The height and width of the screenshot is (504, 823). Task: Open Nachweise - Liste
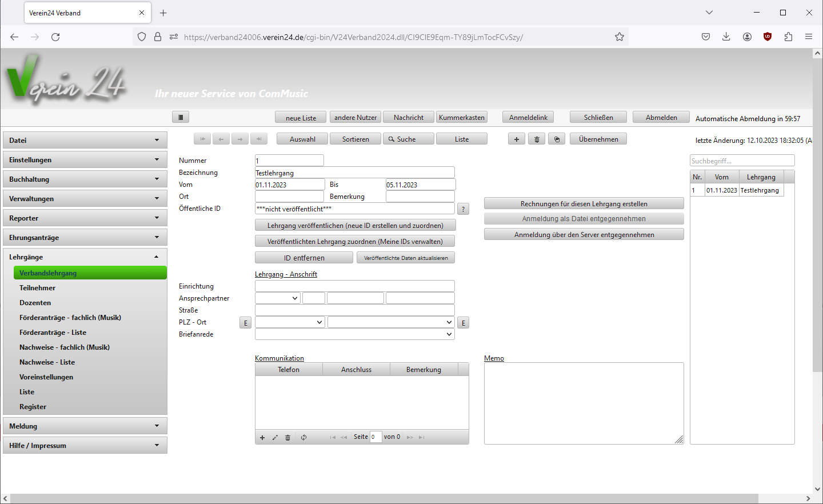click(47, 362)
